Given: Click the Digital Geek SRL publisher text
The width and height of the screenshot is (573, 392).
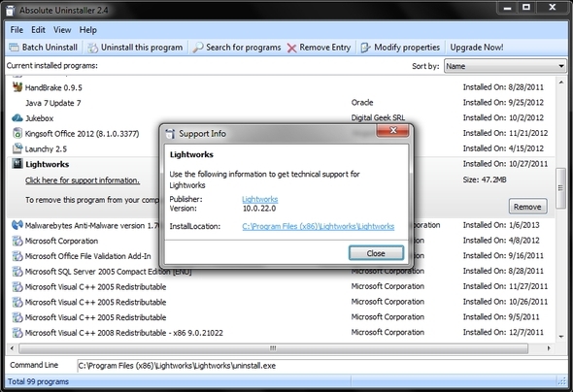Looking at the screenshot, I should 378,118.
